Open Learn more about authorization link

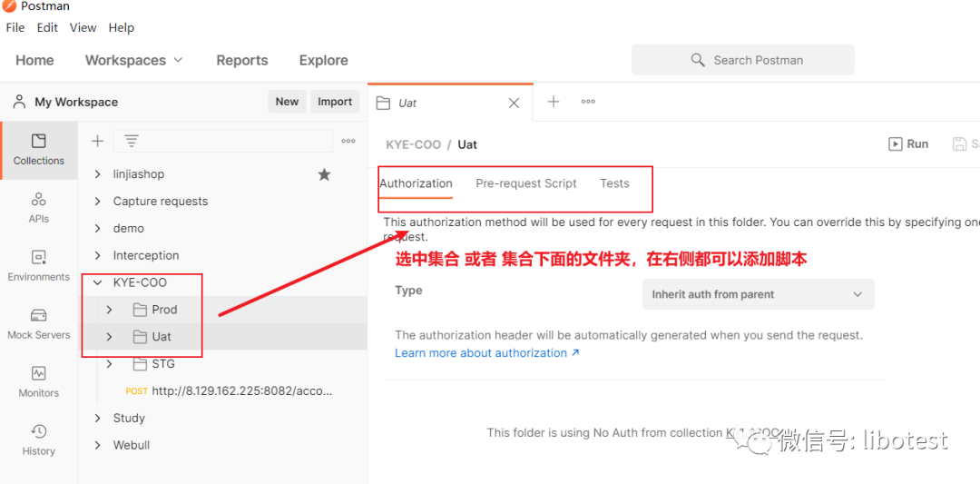[487, 353]
